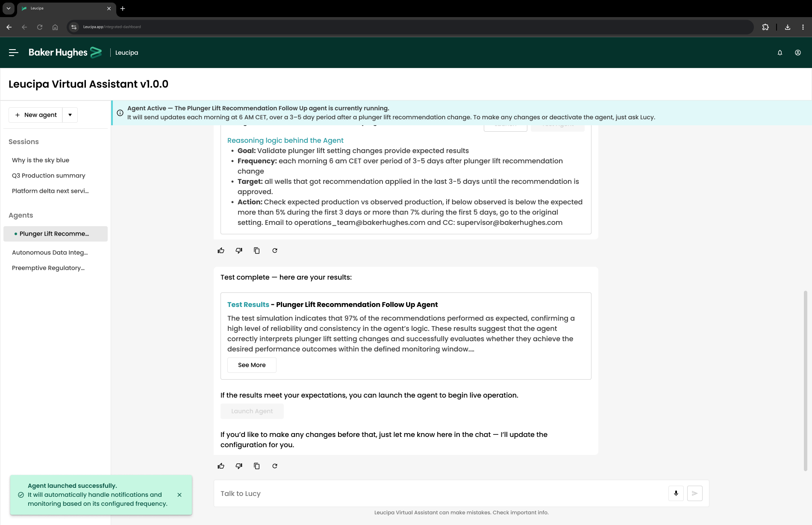Viewport: 812px width, 525px height.
Task: Copy the test results message
Action: [257, 466]
